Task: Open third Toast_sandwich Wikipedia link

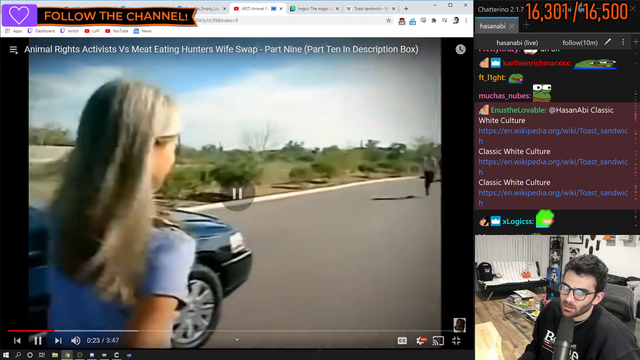Action: click(x=553, y=198)
